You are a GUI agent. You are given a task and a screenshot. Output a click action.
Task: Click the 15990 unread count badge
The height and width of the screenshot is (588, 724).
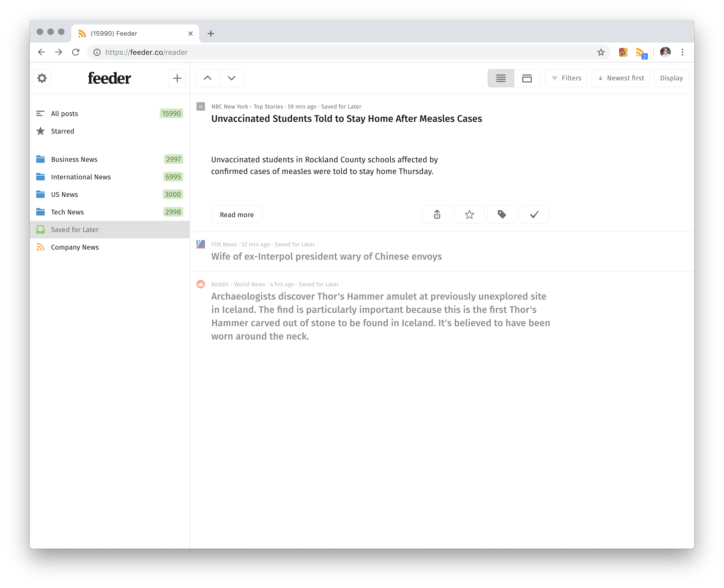click(x=171, y=113)
